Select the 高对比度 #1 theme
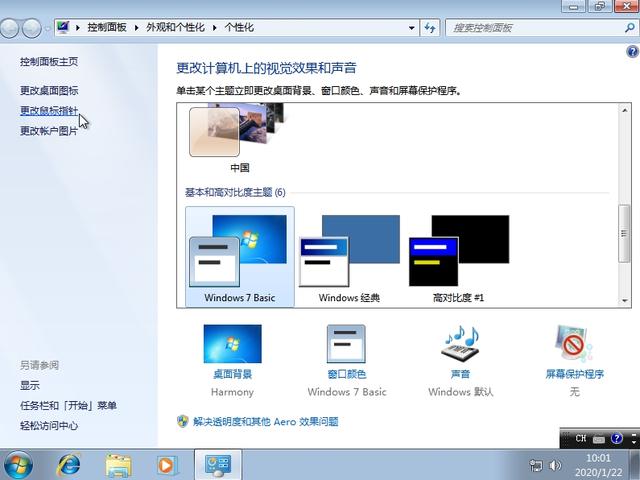This screenshot has height=480, width=640. [x=459, y=259]
